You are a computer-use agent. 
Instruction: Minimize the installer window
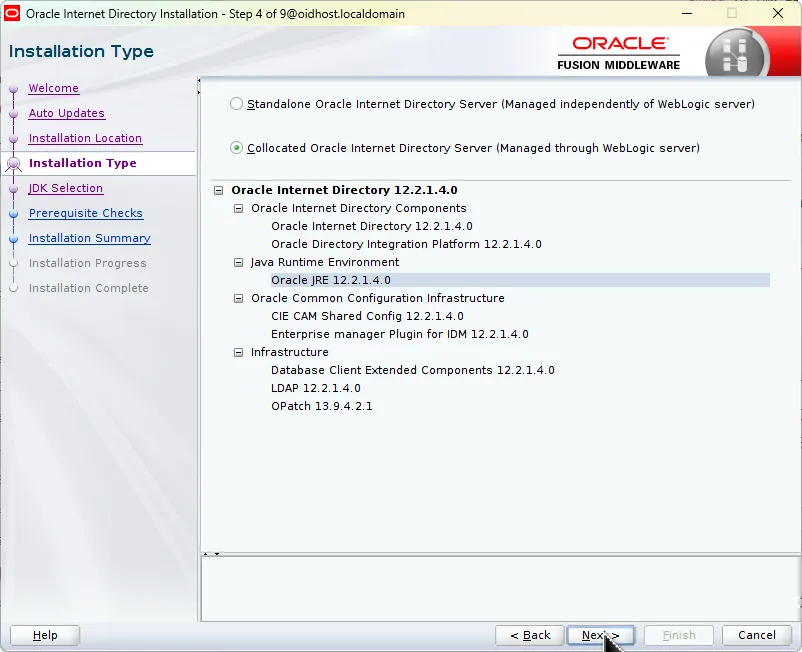coord(687,13)
